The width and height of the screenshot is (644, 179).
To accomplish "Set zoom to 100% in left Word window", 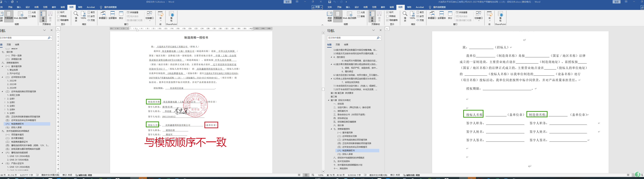I will [x=83, y=15].
